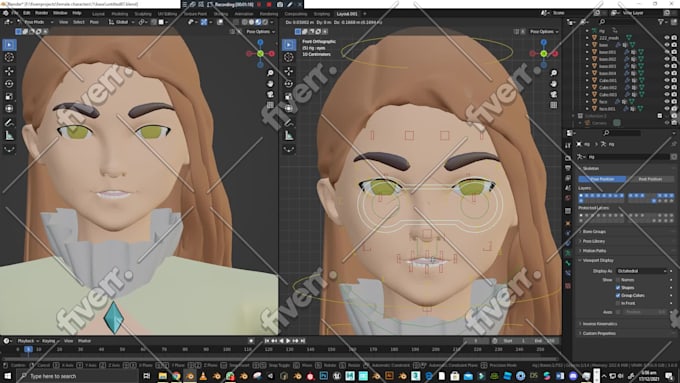Expand the Custom Properties panel
This screenshot has height=383, width=680.
pos(598,334)
